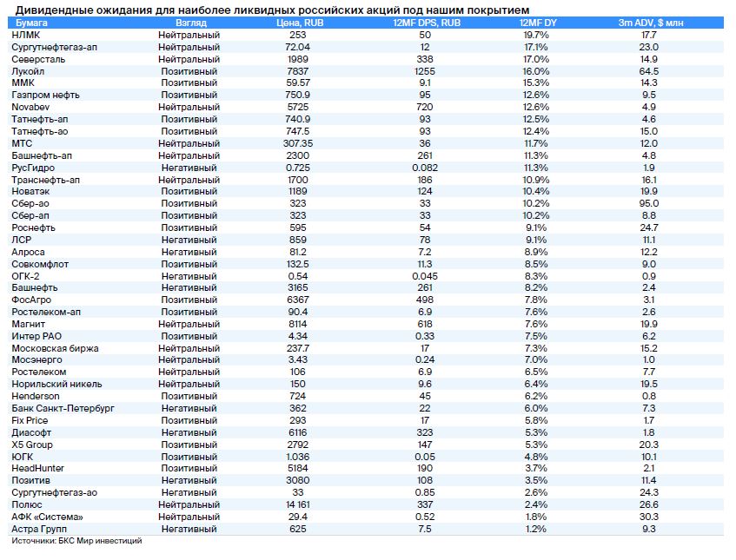Select the "ФосАгро" row name
Screen dimensions: 736x560
(31, 300)
